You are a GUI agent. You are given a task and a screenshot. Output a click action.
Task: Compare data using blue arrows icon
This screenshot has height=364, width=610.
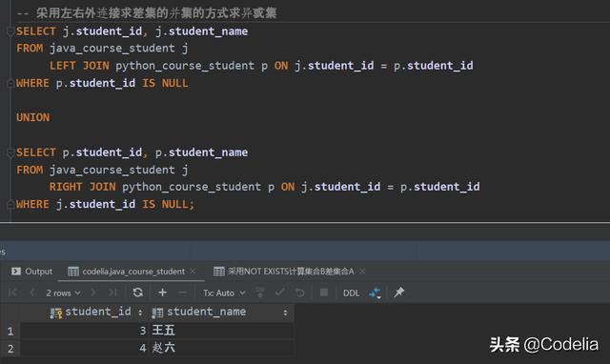[375, 293]
